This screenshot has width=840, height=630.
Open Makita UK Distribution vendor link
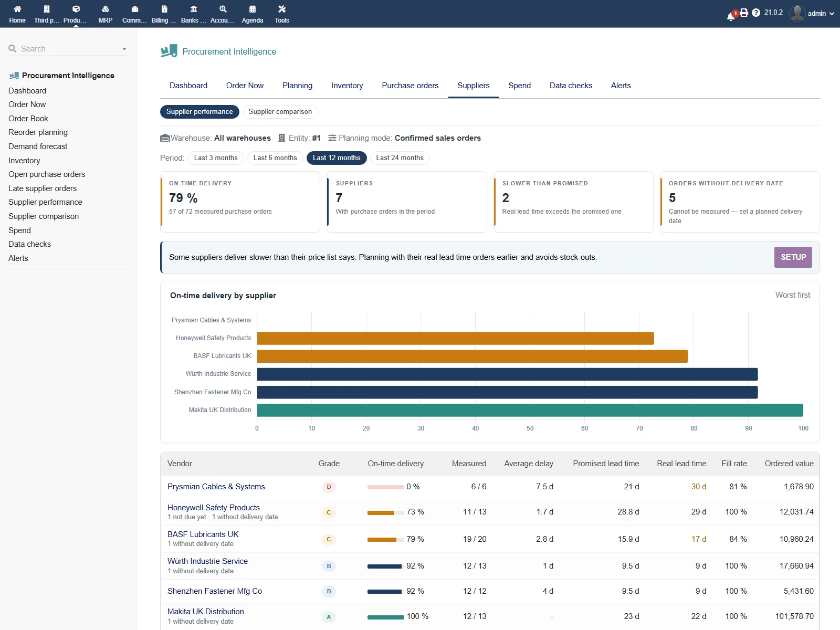tap(206, 612)
